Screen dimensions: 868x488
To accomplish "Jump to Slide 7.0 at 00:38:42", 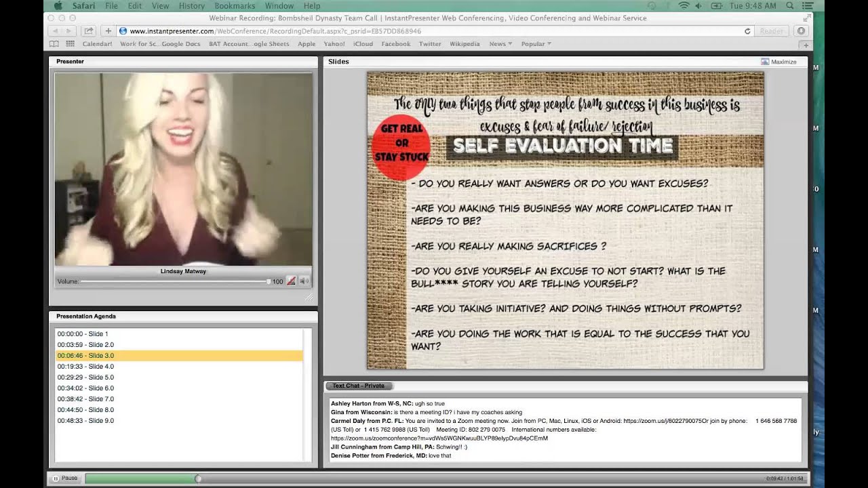I will (179, 399).
